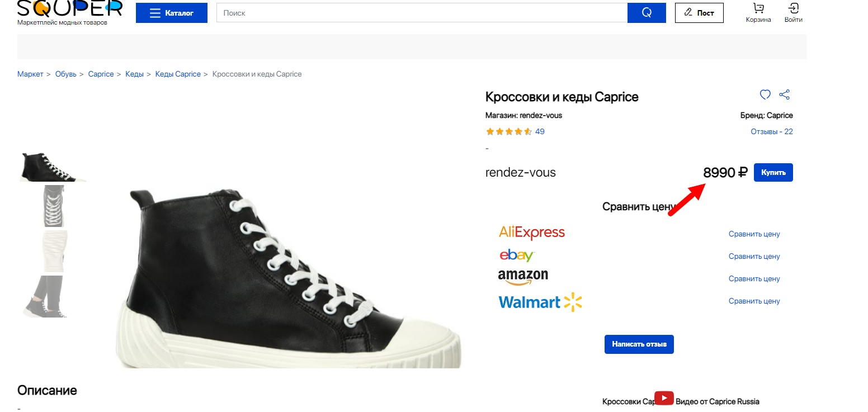Click the Walmart logo
The height and width of the screenshot is (412, 868).
(x=540, y=302)
